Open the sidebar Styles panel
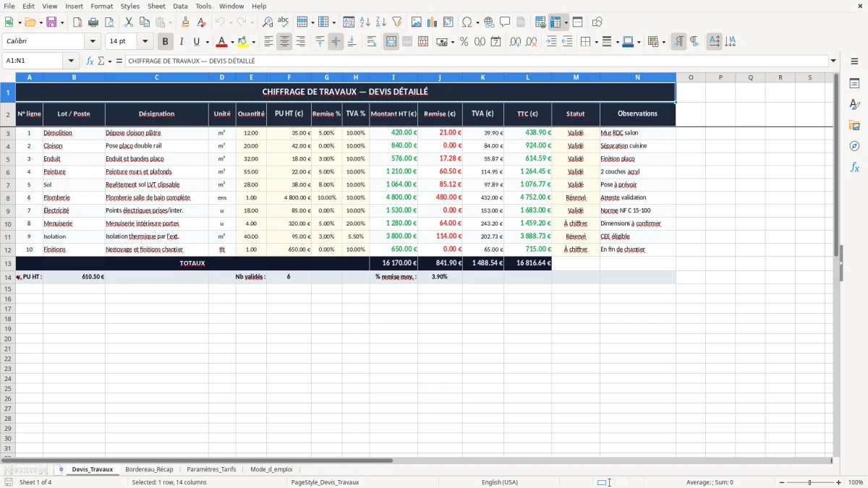 tap(854, 104)
